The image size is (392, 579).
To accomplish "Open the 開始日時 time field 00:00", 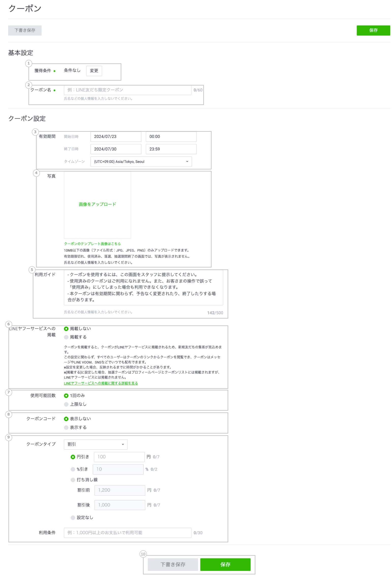I will (x=171, y=136).
